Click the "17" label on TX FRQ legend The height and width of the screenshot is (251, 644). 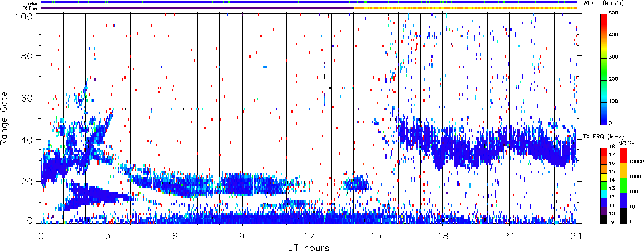tap(612, 155)
